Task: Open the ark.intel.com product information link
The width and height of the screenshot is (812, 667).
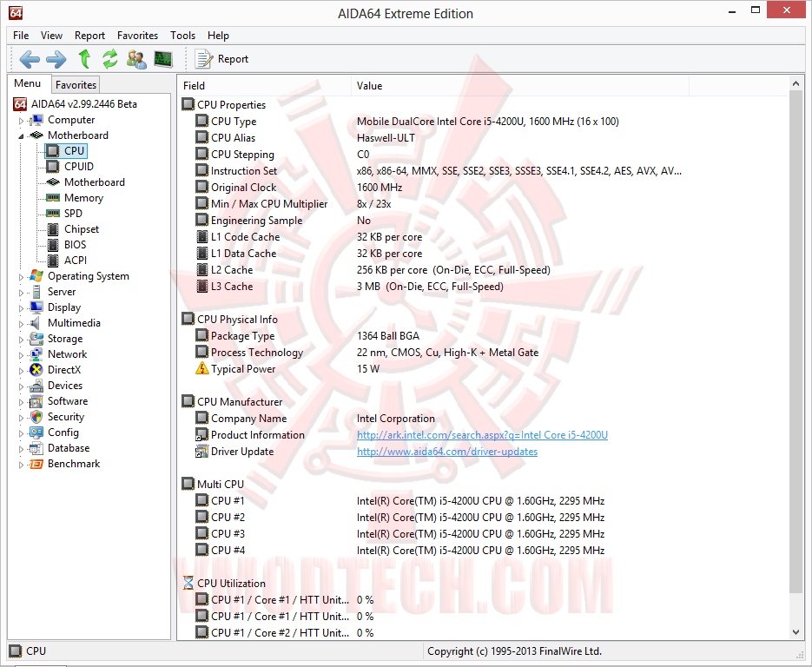Action: click(482, 435)
